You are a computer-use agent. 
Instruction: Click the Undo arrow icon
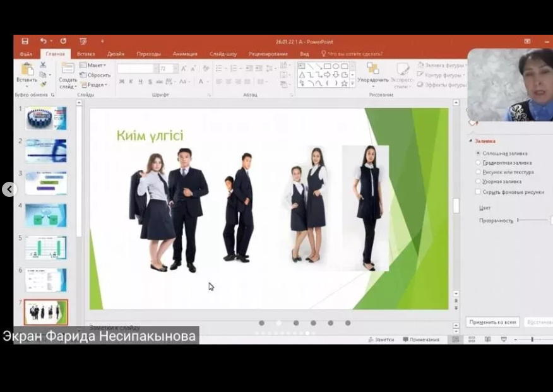[43, 41]
